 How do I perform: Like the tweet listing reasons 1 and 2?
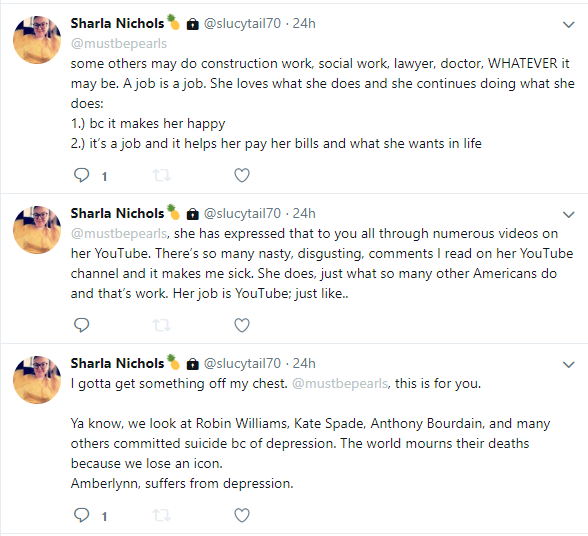pos(242,175)
